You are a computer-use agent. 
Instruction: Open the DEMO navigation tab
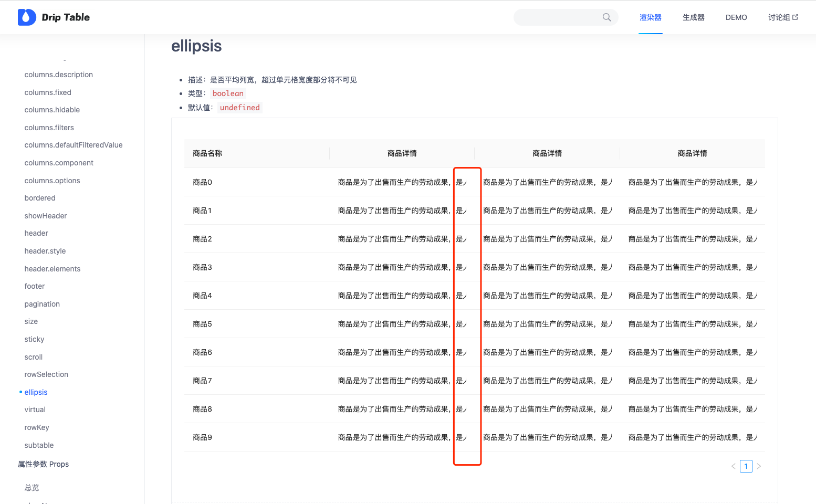pos(736,17)
